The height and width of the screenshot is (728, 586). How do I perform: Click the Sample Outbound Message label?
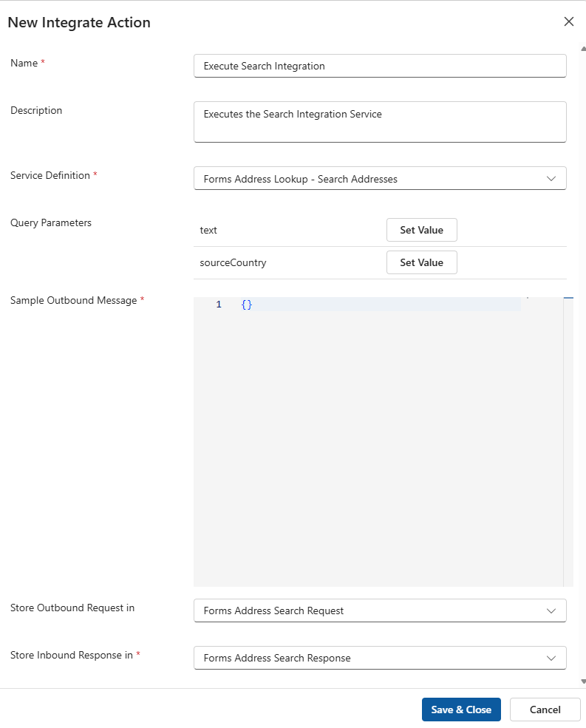click(x=73, y=300)
